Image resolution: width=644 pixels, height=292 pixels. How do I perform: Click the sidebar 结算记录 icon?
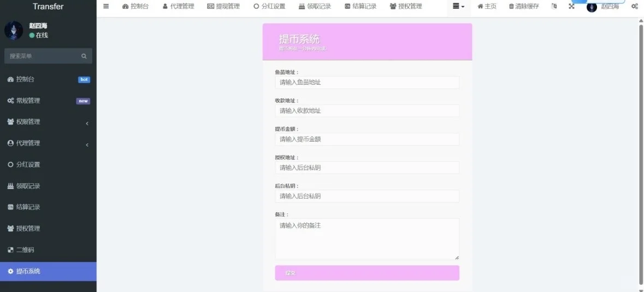click(11, 207)
